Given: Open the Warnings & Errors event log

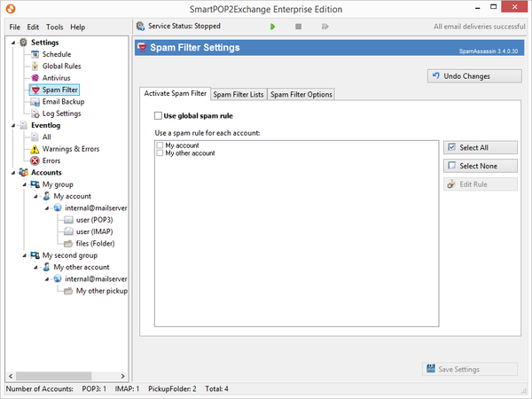Looking at the screenshot, I should pyautogui.click(x=35, y=149).
